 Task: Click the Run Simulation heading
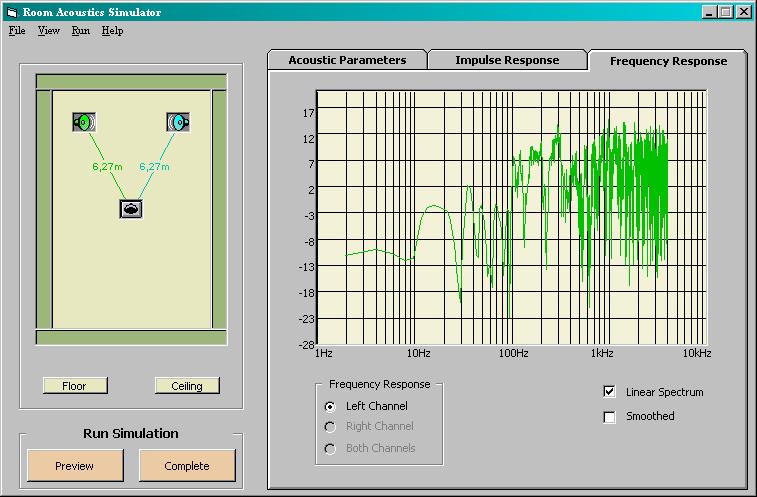click(131, 434)
